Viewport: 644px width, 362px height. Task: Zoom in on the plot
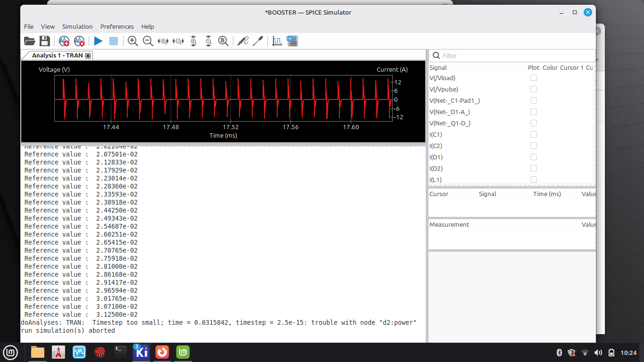point(133,41)
